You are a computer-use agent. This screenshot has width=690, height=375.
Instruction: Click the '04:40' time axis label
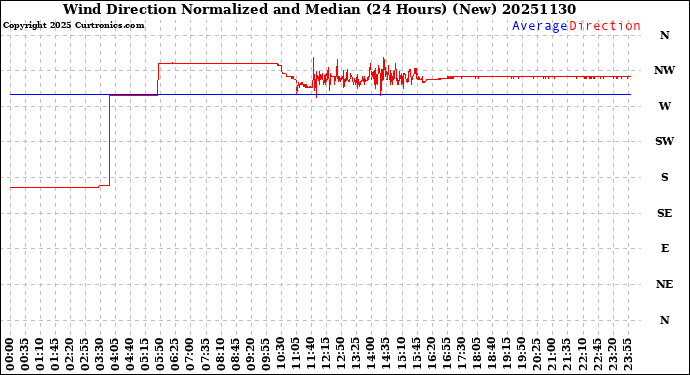pyautogui.click(x=130, y=355)
